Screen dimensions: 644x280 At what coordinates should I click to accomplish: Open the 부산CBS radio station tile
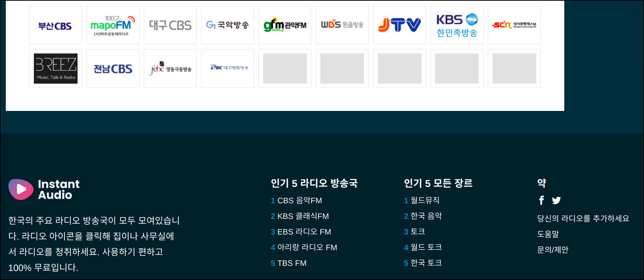click(55, 25)
